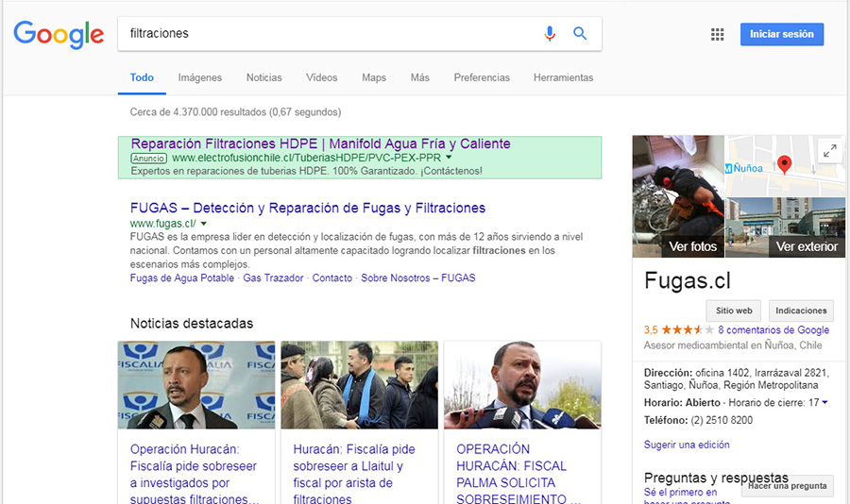Switch to the Imágenes tab
The width and height of the screenshot is (850, 504).
click(x=200, y=77)
